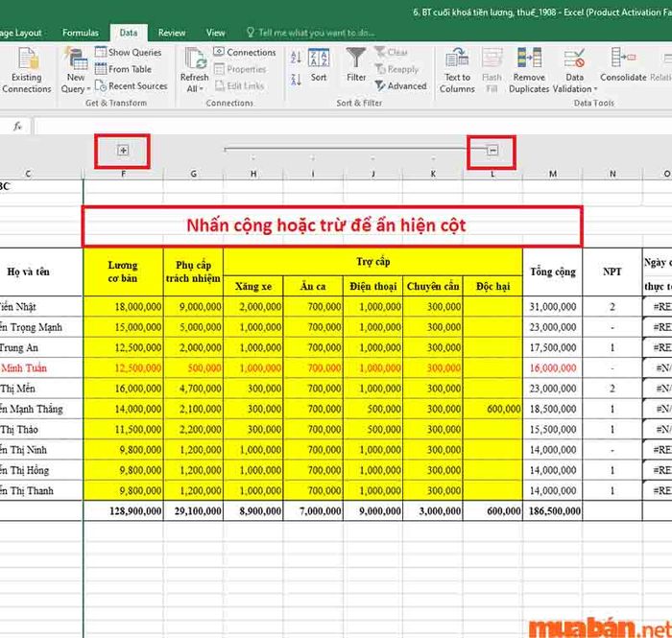This screenshot has width=672, height=638.
Task: Click the Tổng cộng header cell
Action: click(x=553, y=272)
